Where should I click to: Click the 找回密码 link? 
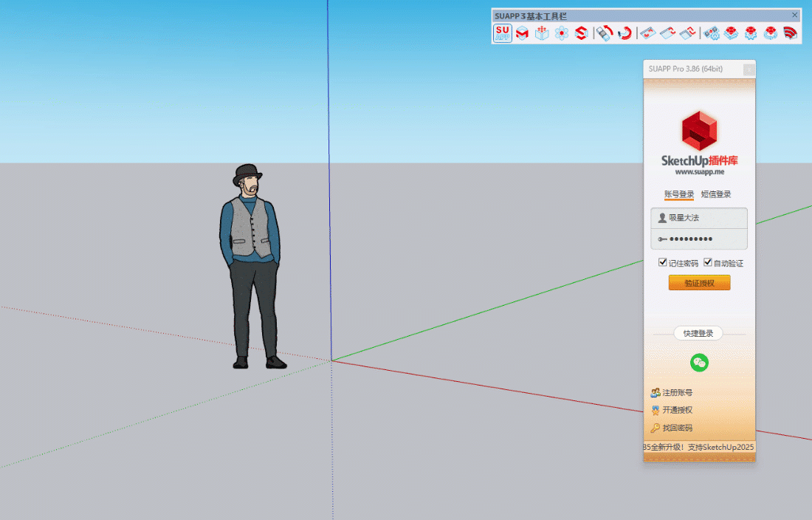(x=677, y=428)
